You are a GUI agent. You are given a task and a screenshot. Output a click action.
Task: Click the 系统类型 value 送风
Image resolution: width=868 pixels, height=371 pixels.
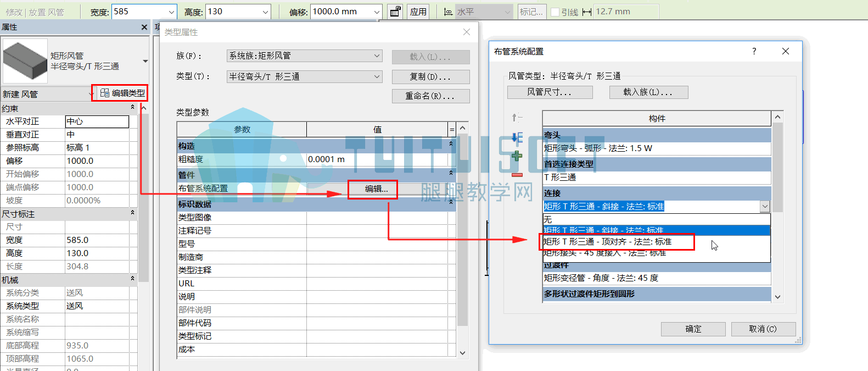(97, 306)
